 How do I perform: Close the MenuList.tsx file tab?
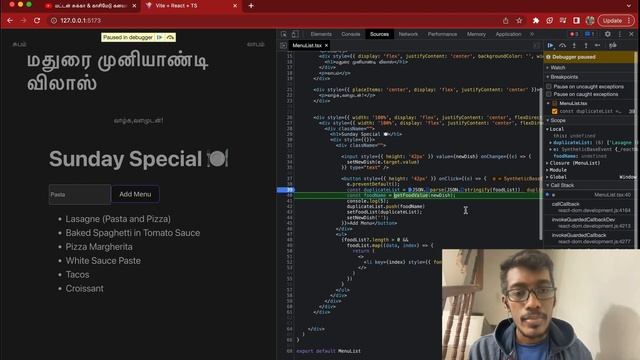pos(326,45)
